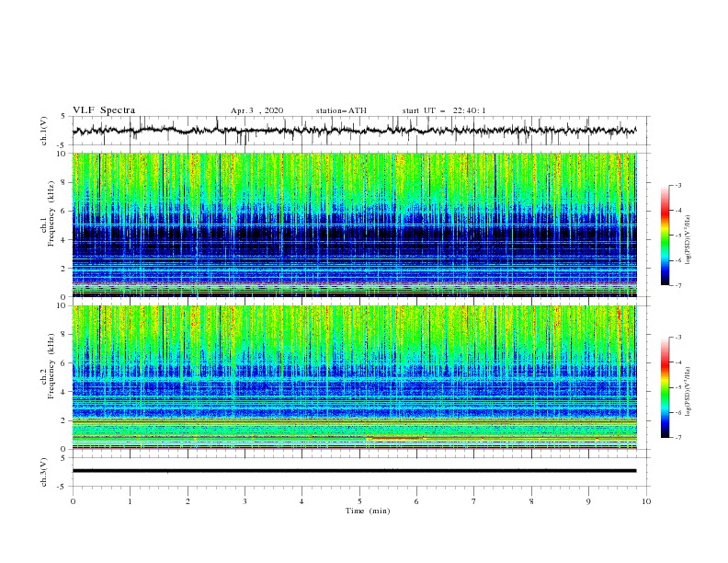Click the ch.3 flat voltage trace
This screenshot has height=563, width=728.
click(354, 471)
